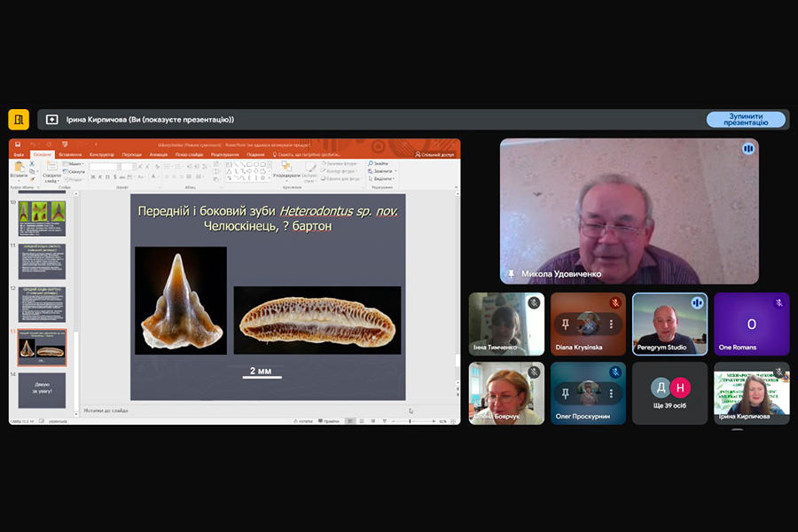The image size is (798, 532).
Task: Cut selection with the scissors icon
Action: click(x=32, y=164)
